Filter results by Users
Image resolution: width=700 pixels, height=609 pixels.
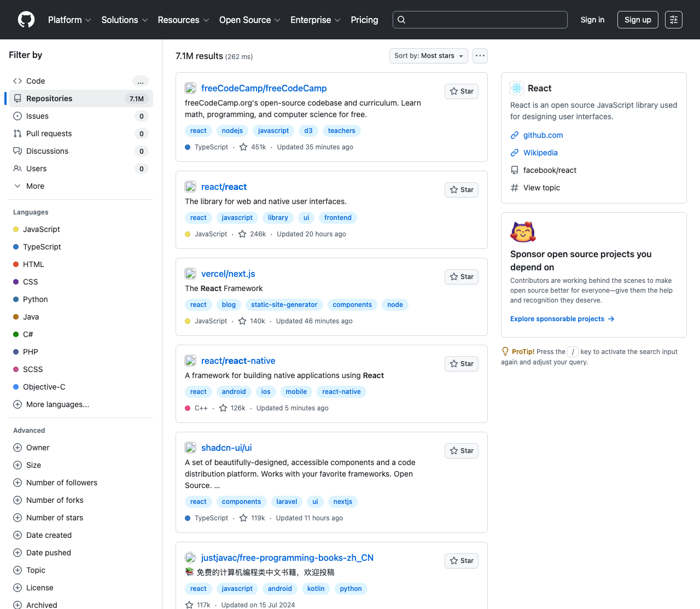coord(81,169)
